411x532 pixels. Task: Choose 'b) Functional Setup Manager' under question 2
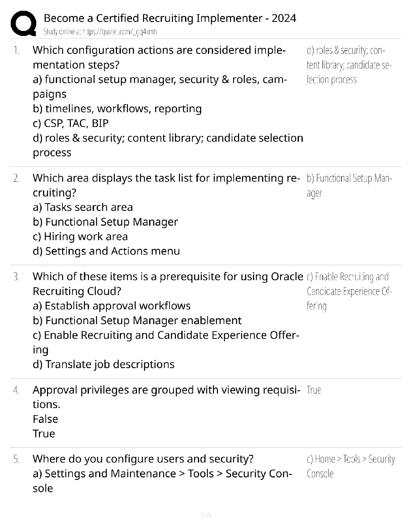tap(105, 222)
